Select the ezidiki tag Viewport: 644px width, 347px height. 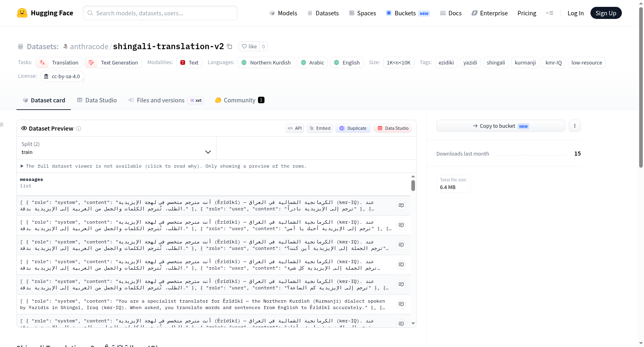(x=446, y=62)
